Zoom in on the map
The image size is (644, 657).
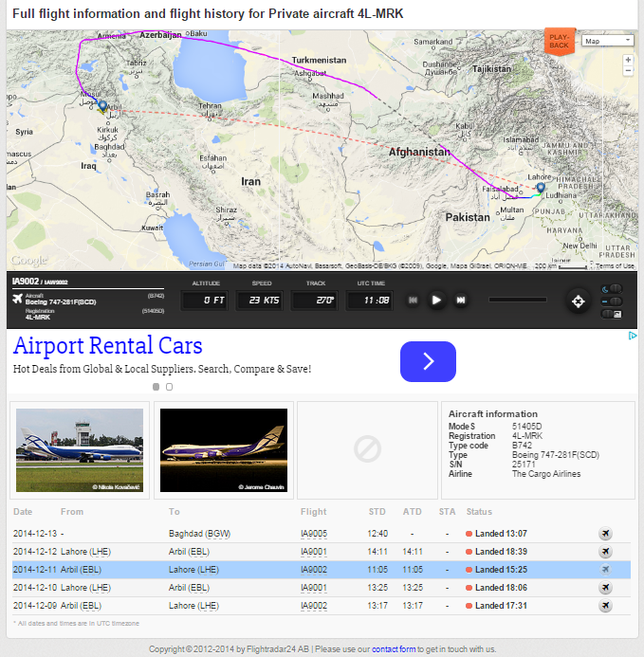pos(628,60)
